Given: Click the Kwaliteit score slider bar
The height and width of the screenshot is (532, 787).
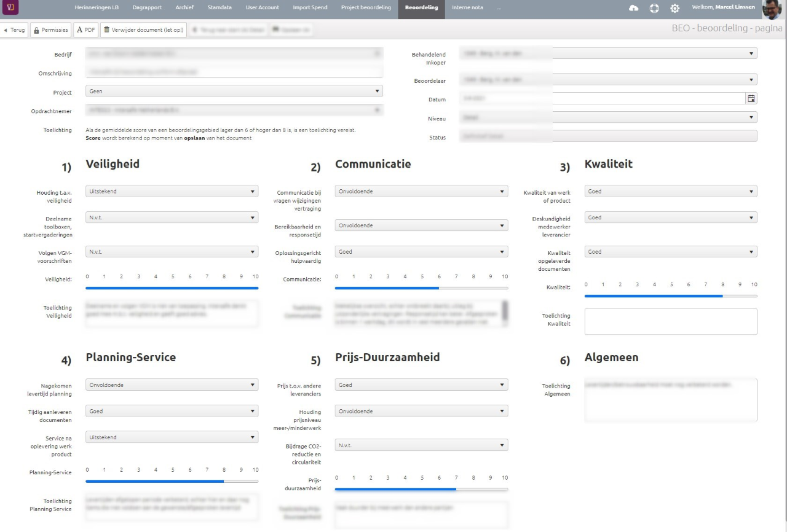Looking at the screenshot, I should click(671, 296).
